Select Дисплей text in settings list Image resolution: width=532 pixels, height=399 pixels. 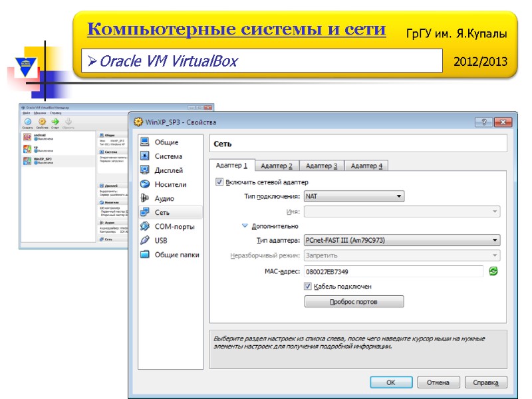[x=169, y=170]
